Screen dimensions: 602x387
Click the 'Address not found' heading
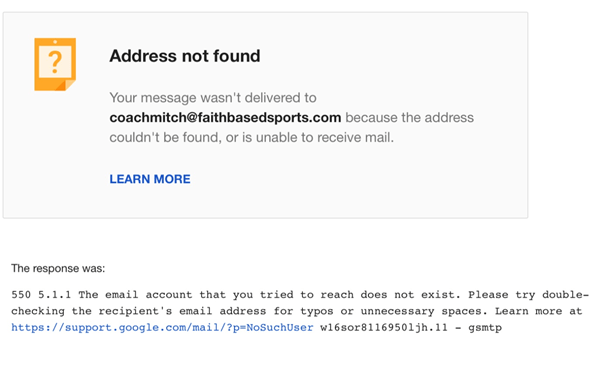point(185,56)
